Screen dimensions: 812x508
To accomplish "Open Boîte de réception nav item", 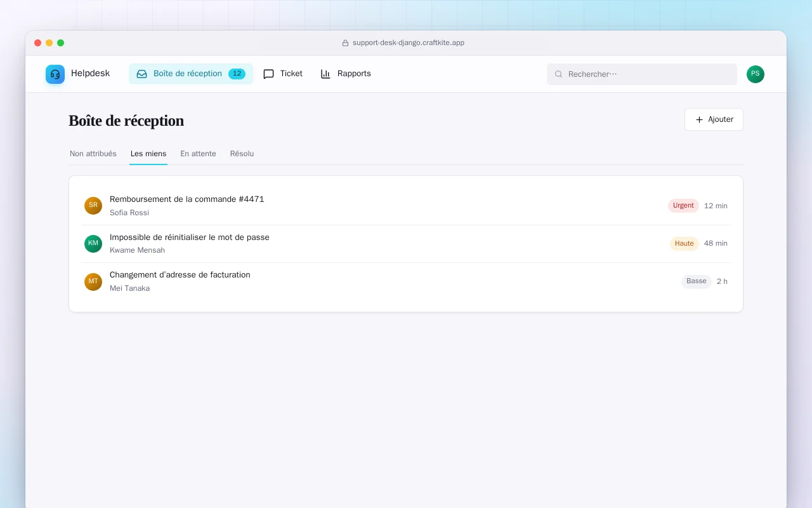I will (x=191, y=74).
